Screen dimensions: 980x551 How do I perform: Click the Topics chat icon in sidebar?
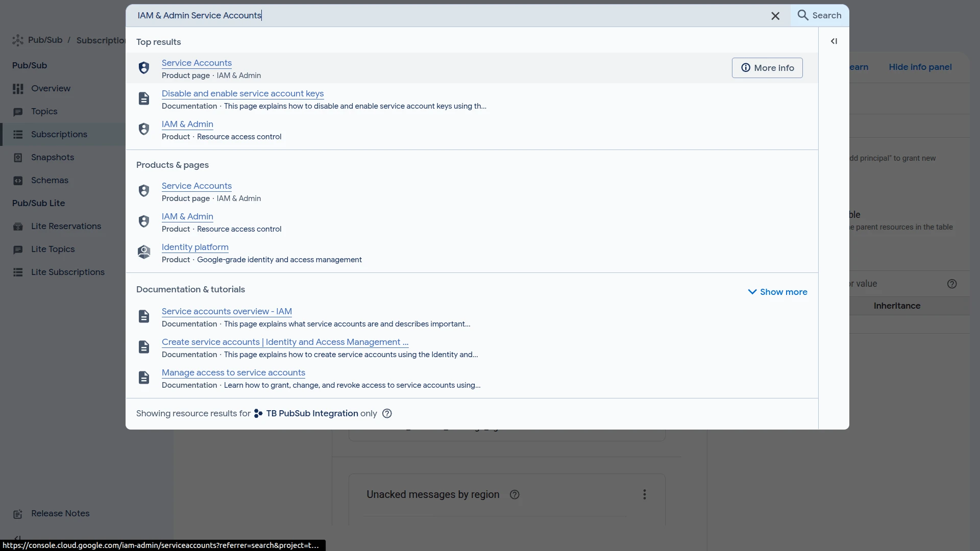point(18,112)
